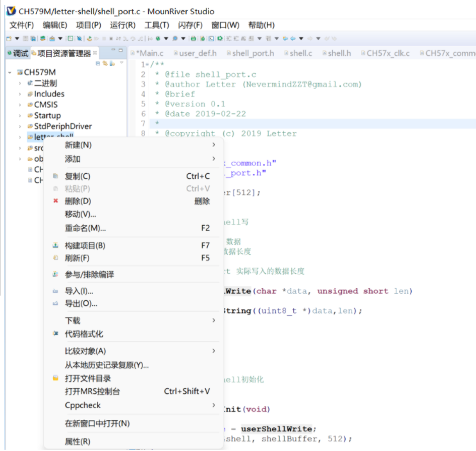Open the 窗口(W) menu
The height and width of the screenshot is (451, 476).
click(225, 25)
